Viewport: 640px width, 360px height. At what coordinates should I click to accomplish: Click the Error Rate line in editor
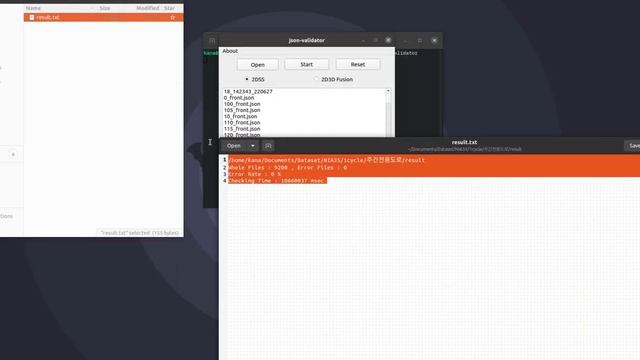[255, 174]
